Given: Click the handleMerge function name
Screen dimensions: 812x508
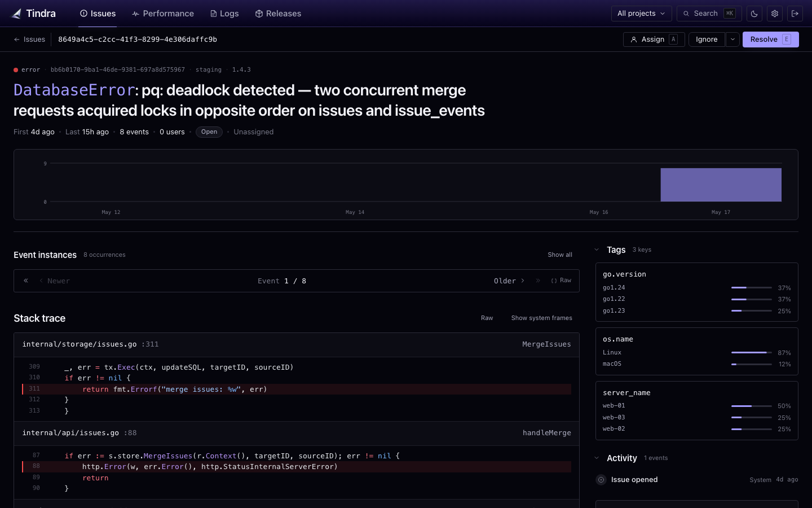Looking at the screenshot, I should coord(547,433).
